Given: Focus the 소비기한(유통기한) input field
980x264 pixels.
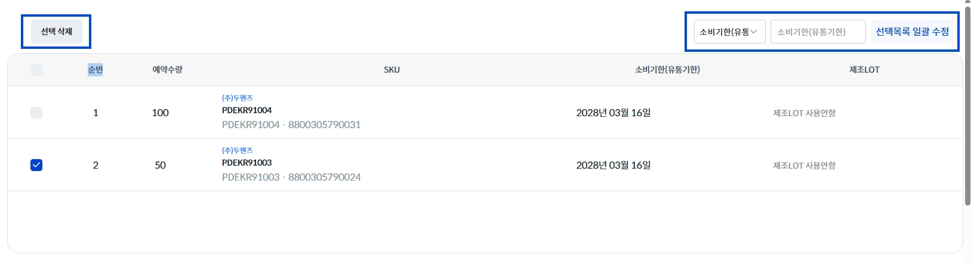Looking at the screenshot, I should click(x=817, y=32).
